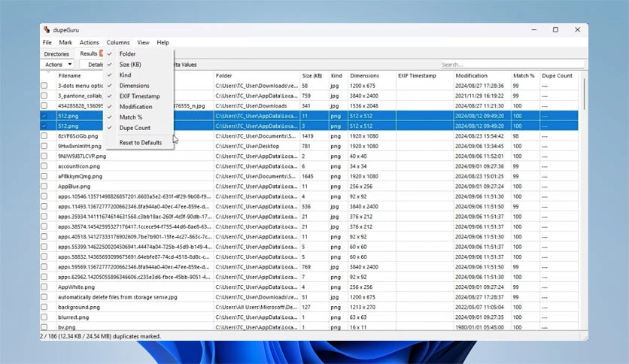
Task: Check the blurrect.png checkbox
Action: click(44, 317)
